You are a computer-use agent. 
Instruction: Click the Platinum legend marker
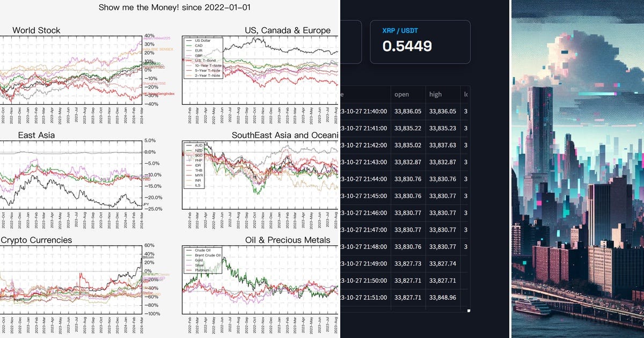tap(189, 270)
